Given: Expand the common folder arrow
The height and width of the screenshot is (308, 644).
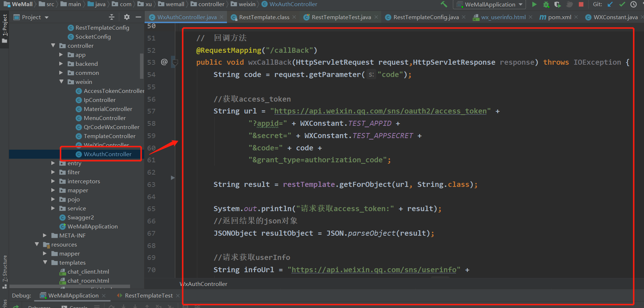Looking at the screenshot, I should (x=61, y=73).
